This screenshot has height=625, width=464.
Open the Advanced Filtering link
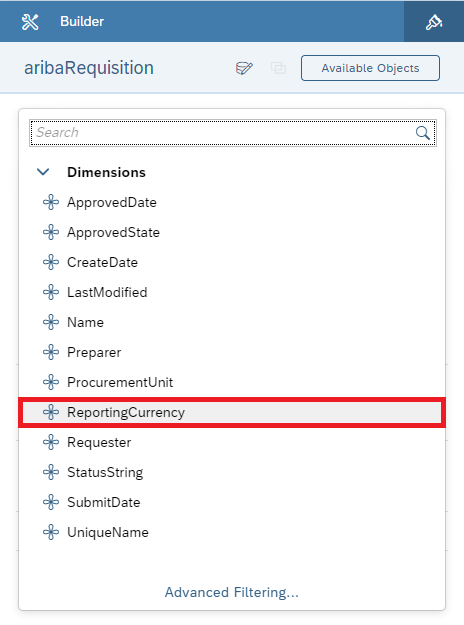(232, 592)
